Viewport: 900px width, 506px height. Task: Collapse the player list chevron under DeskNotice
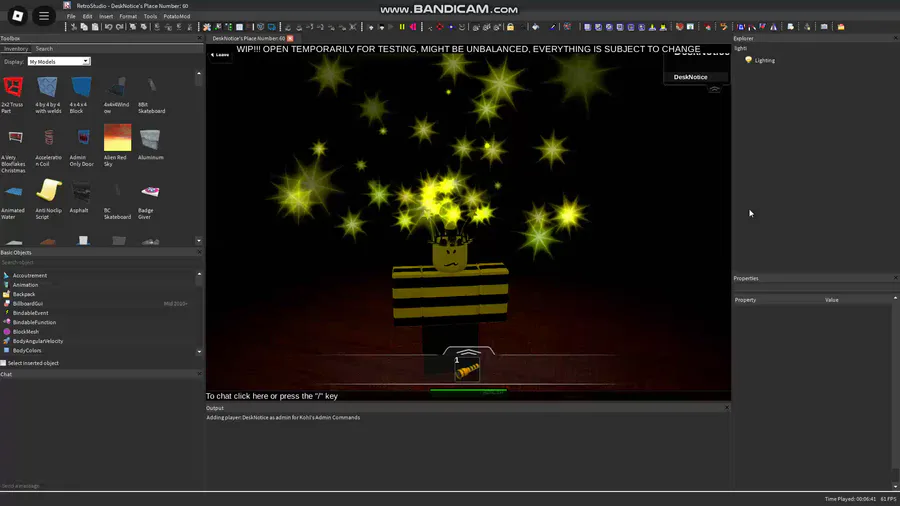pyautogui.click(x=715, y=89)
